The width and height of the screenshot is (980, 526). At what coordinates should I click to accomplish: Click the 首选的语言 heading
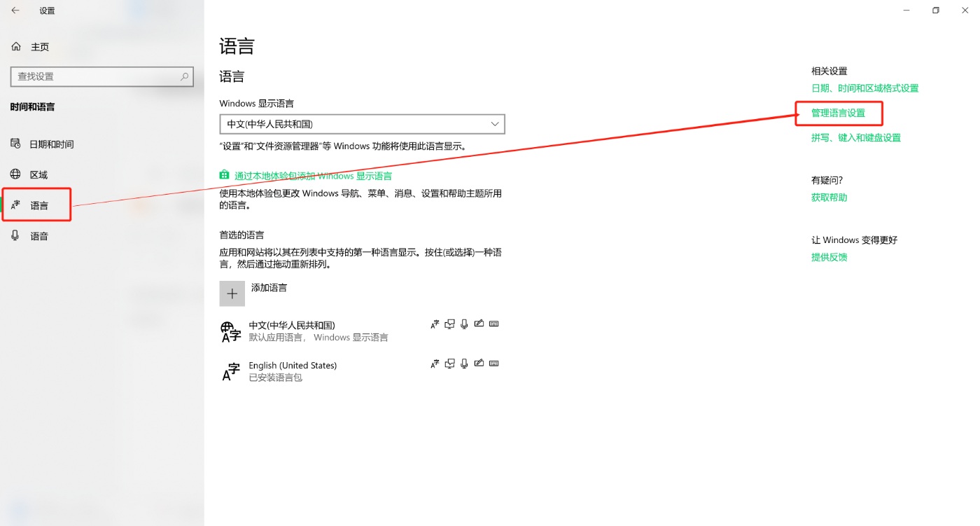[241, 235]
